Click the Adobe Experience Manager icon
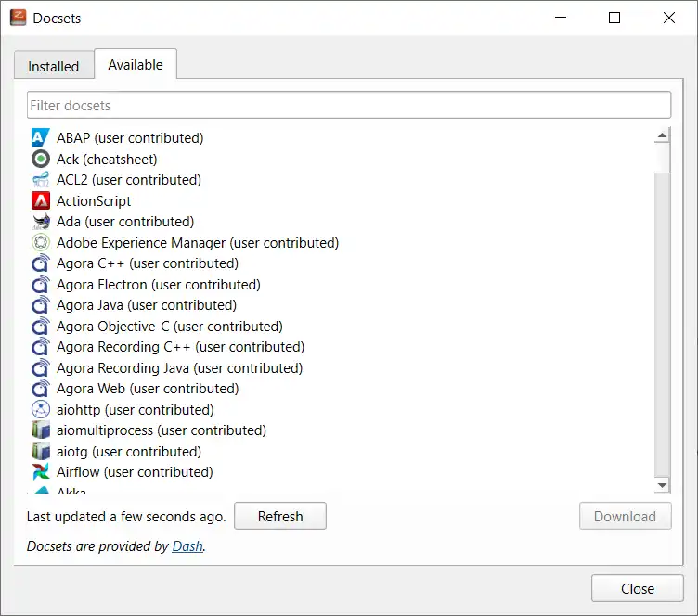Screen dimensions: 698x616 click(x=41, y=242)
